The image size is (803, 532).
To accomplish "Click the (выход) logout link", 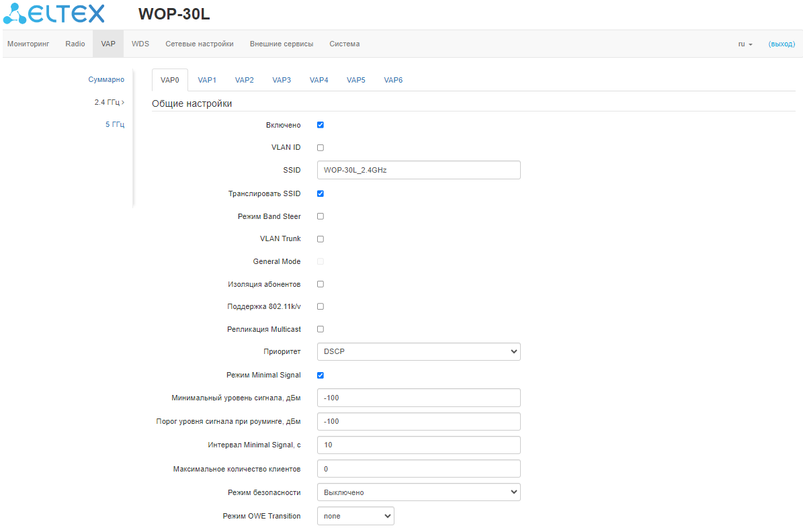I will 781,44.
